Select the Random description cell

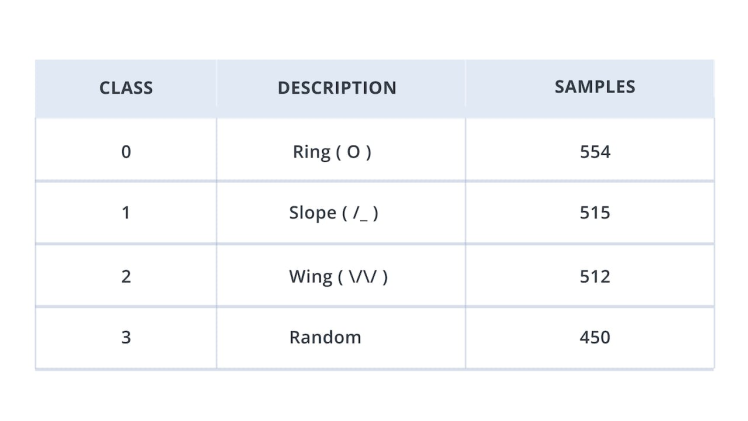click(325, 337)
